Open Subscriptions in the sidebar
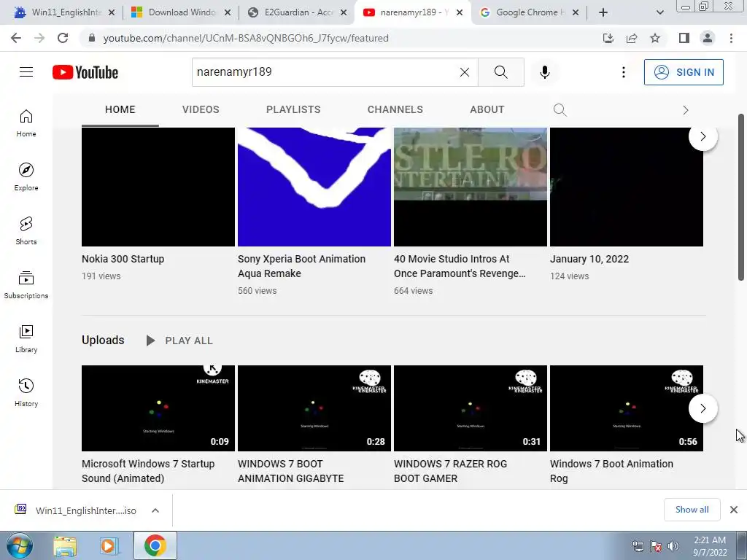747x560 pixels. coord(26,285)
